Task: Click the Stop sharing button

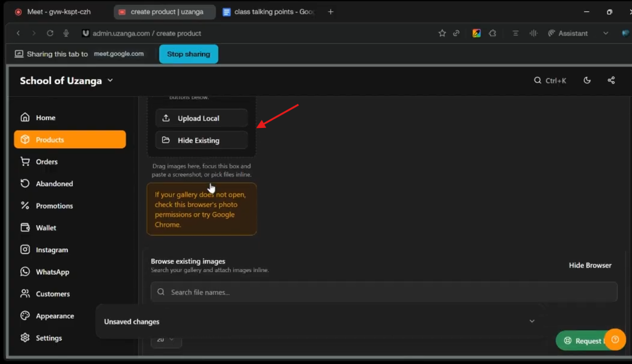Action: tap(189, 54)
